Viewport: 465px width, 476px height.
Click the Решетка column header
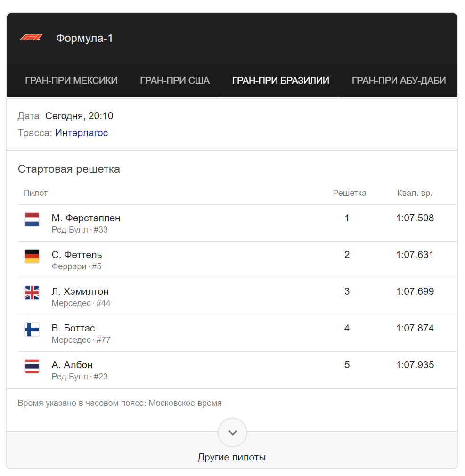pos(349,193)
